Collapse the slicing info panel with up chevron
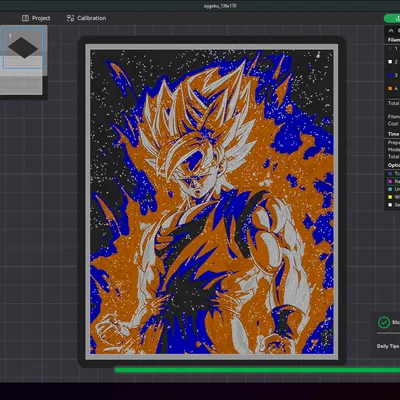400x400 pixels. coord(391,31)
